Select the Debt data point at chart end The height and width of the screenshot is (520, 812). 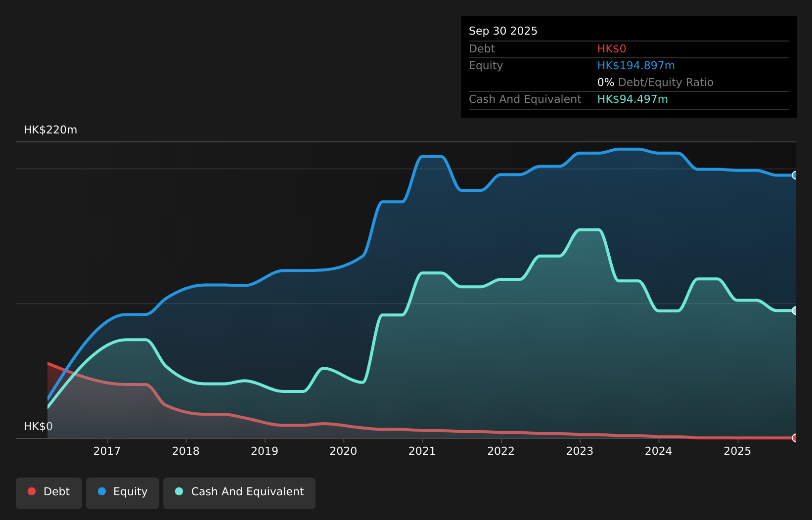point(795,438)
